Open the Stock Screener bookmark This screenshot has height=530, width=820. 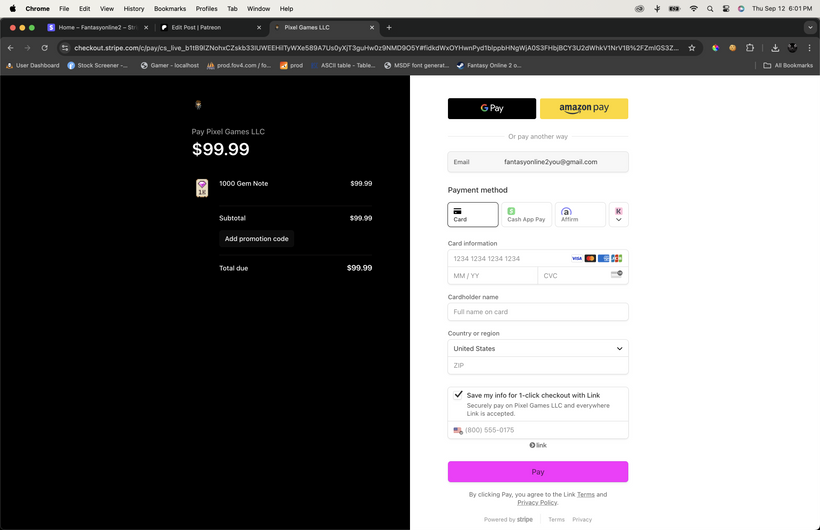(97, 65)
